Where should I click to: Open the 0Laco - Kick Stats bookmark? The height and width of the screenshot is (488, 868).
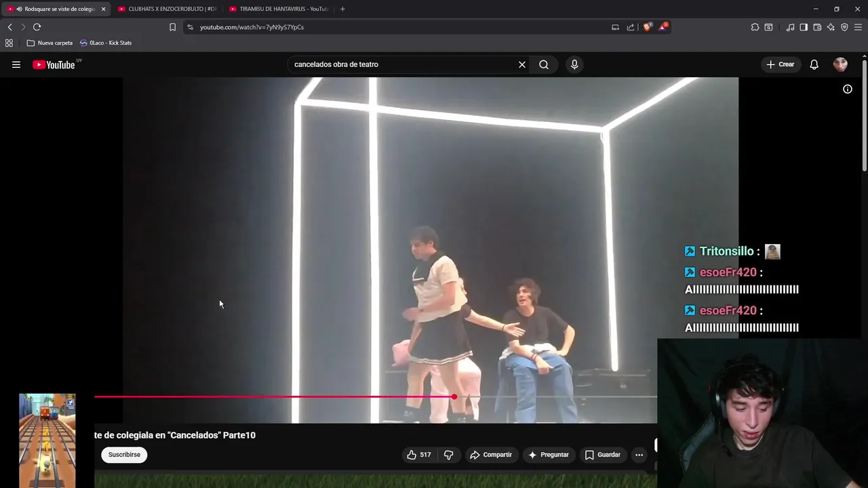(106, 43)
